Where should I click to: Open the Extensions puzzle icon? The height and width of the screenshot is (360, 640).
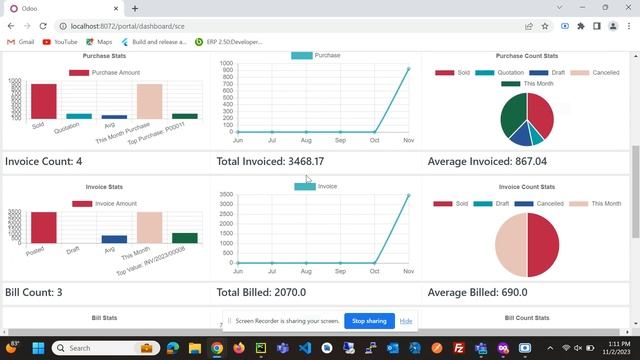pyautogui.click(x=581, y=26)
